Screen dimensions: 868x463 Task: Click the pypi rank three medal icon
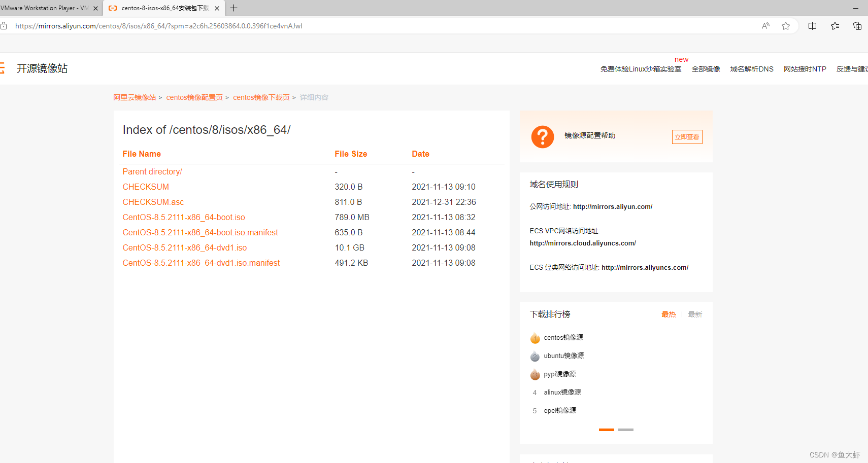pyautogui.click(x=535, y=375)
